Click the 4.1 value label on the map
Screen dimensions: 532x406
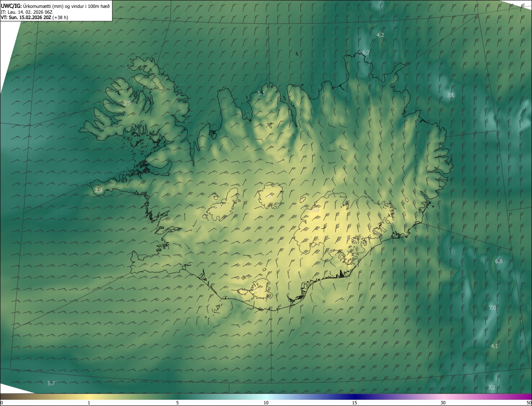494,346
